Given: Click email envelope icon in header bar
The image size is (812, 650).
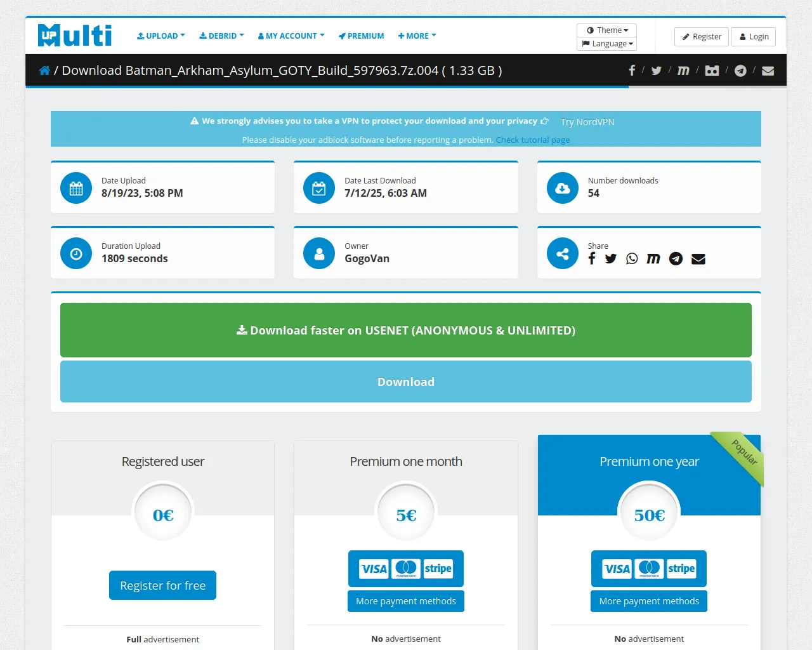Looking at the screenshot, I should coord(768,70).
